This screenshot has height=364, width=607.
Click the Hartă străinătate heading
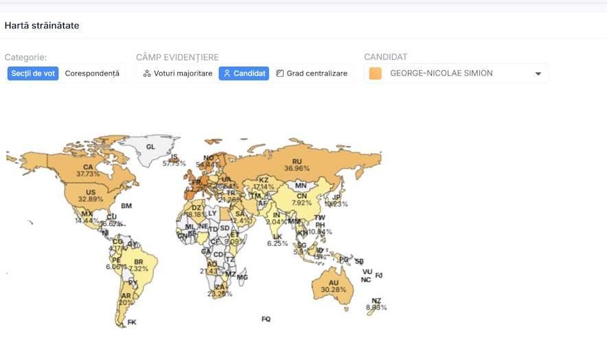coord(42,25)
